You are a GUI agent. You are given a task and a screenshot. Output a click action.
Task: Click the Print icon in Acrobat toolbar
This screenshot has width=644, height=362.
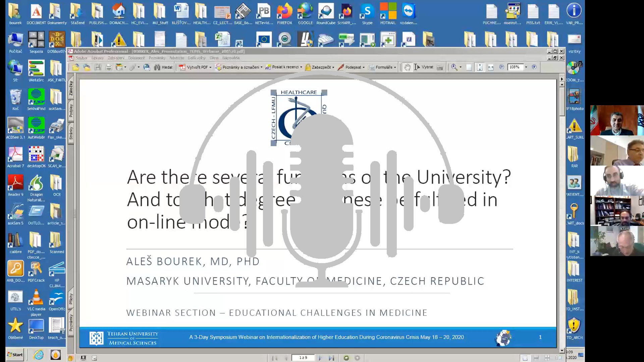coord(109,67)
